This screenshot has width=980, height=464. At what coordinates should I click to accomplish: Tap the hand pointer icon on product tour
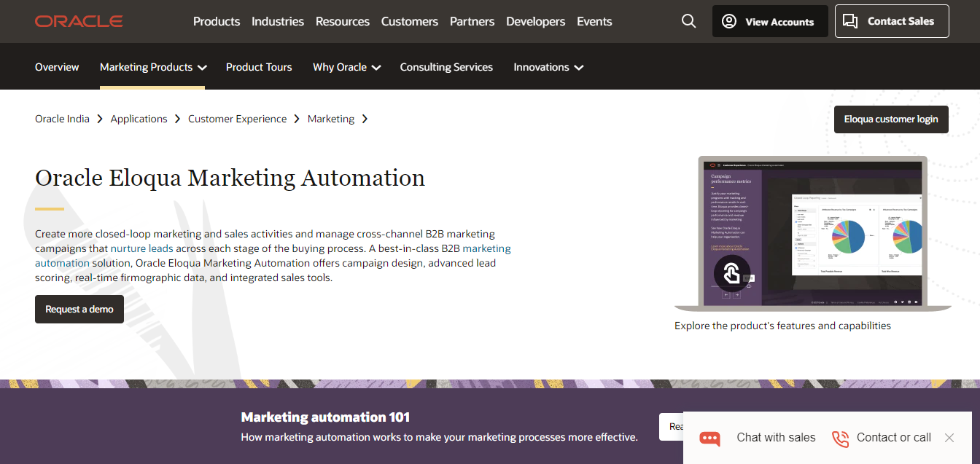point(732,274)
